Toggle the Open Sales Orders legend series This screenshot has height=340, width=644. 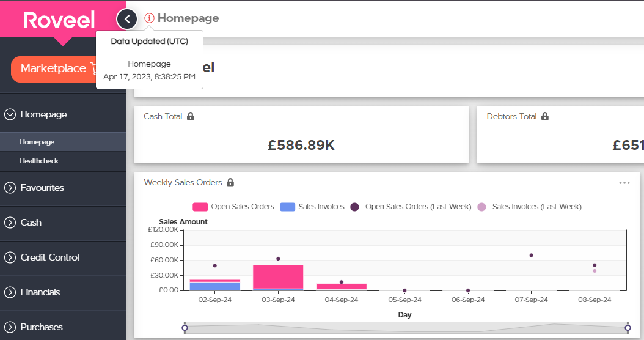233,207
